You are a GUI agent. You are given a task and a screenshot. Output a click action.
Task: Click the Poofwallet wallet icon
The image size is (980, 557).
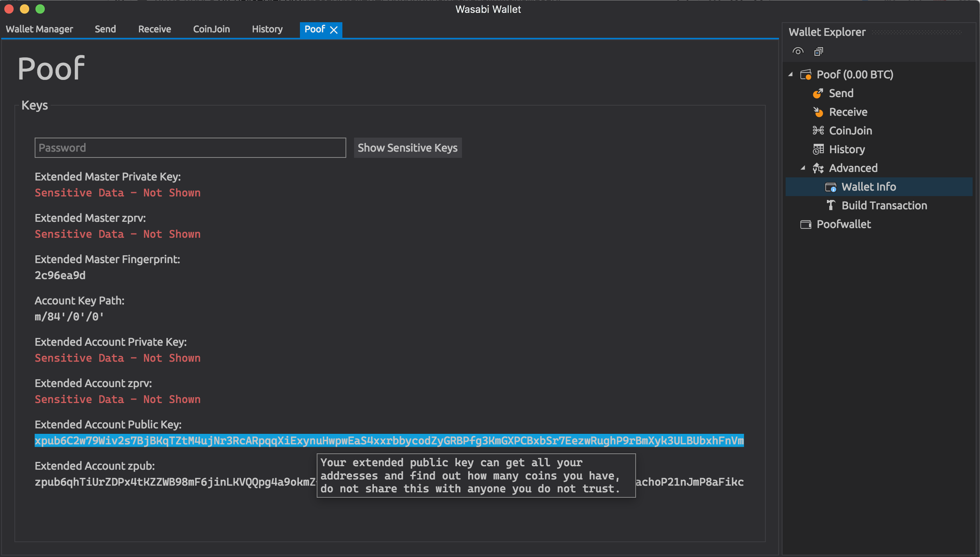pos(806,224)
